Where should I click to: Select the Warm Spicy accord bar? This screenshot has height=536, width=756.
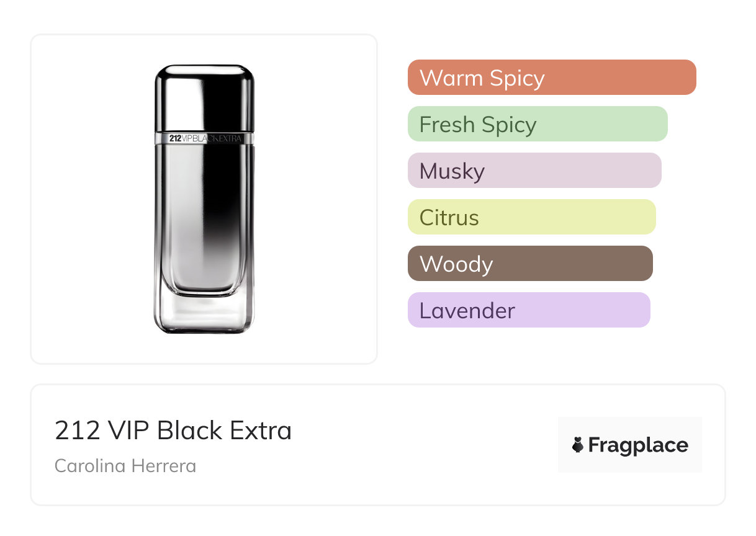[551, 78]
